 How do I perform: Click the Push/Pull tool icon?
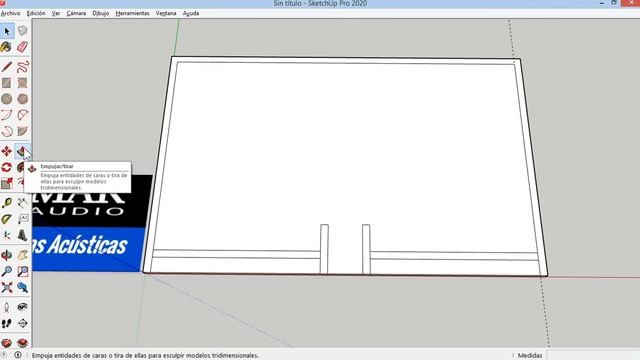point(22,151)
